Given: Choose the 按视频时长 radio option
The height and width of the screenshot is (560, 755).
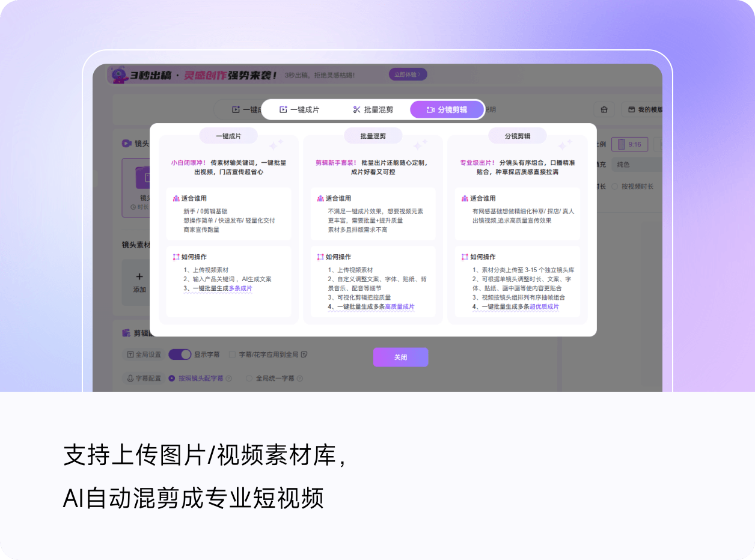Looking at the screenshot, I should [x=615, y=186].
